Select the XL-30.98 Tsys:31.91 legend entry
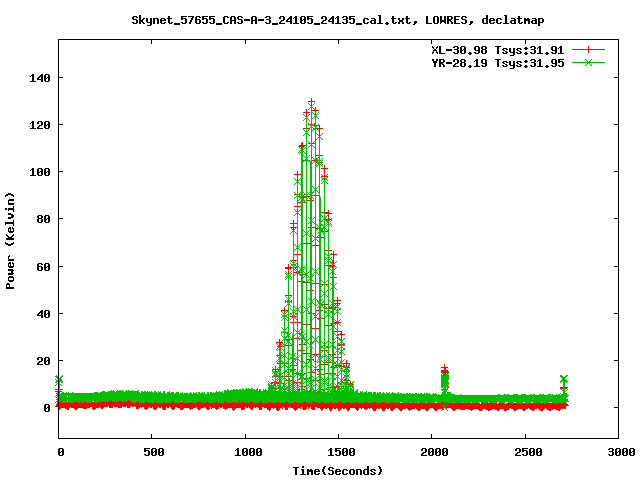The width and height of the screenshot is (640, 480). (x=498, y=50)
